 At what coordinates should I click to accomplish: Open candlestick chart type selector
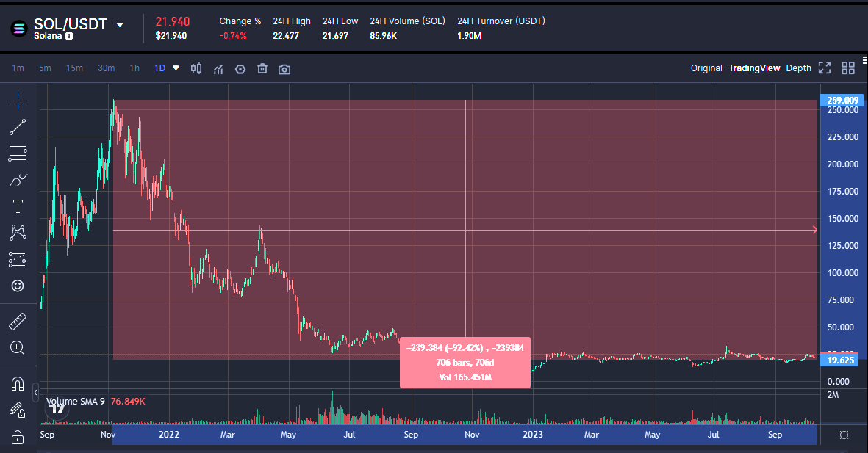(196, 68)
